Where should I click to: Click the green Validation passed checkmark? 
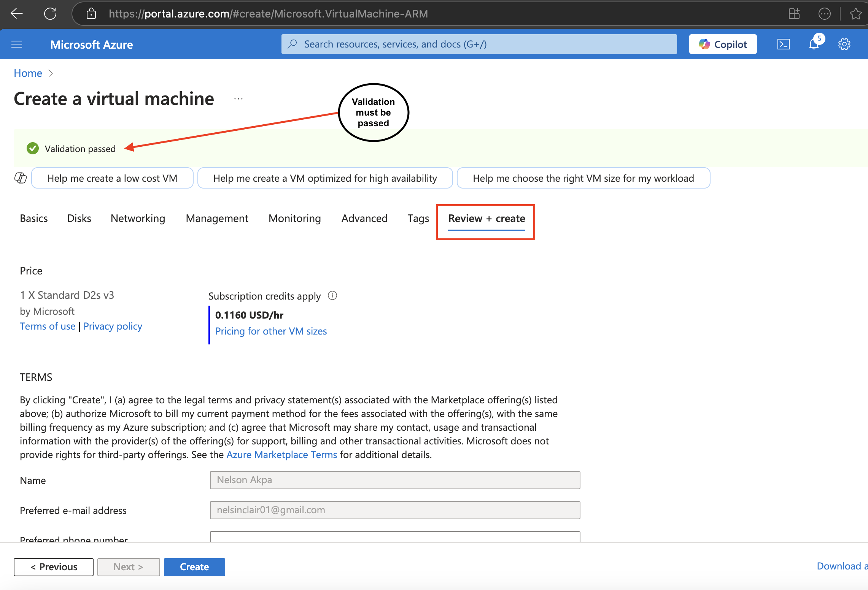(x=33, y=148)
